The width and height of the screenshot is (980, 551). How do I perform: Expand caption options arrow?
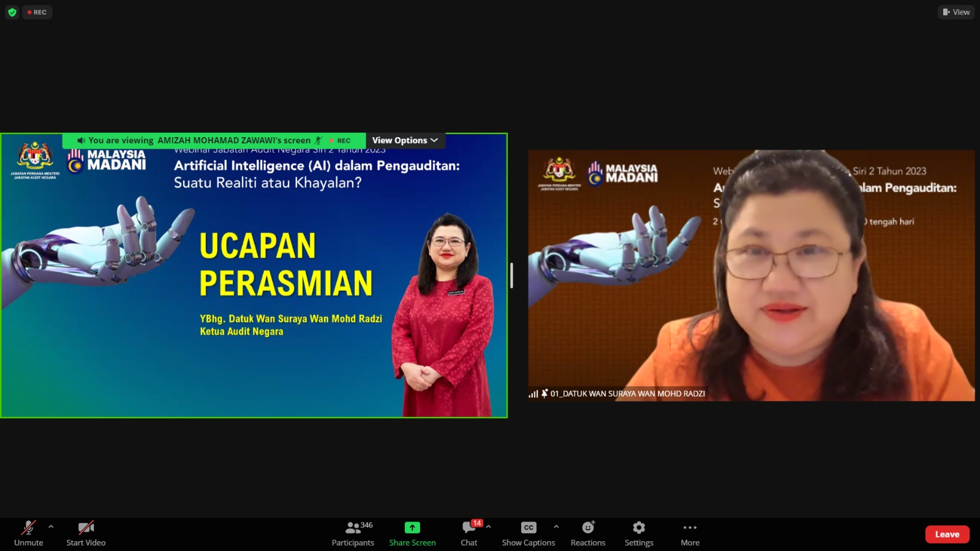pos(556,527)
